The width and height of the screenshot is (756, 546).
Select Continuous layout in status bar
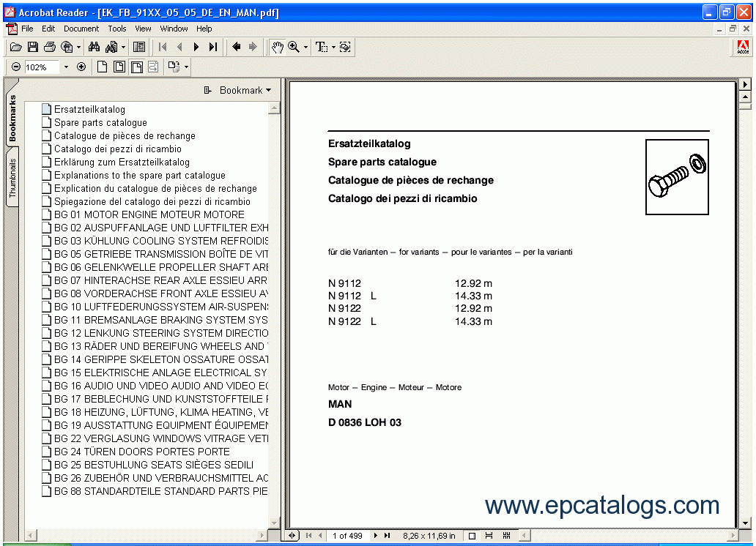tap(489, 536)
